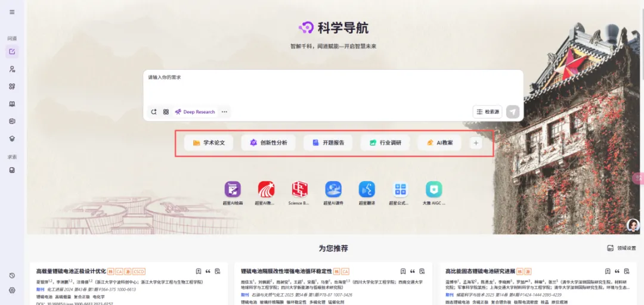Screen dimensions: 644x305
Task: Open the document panel icon in sidebar
Action: click(12, 121)
